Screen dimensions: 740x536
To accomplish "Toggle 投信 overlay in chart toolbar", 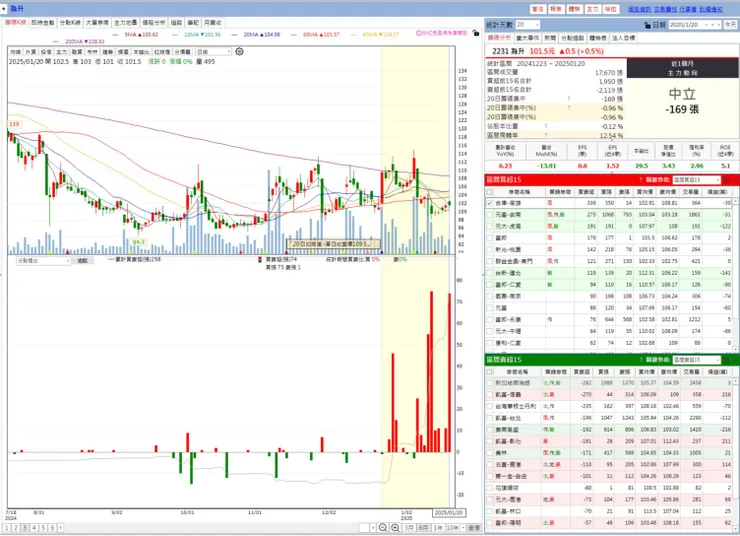I will [46, 51].
